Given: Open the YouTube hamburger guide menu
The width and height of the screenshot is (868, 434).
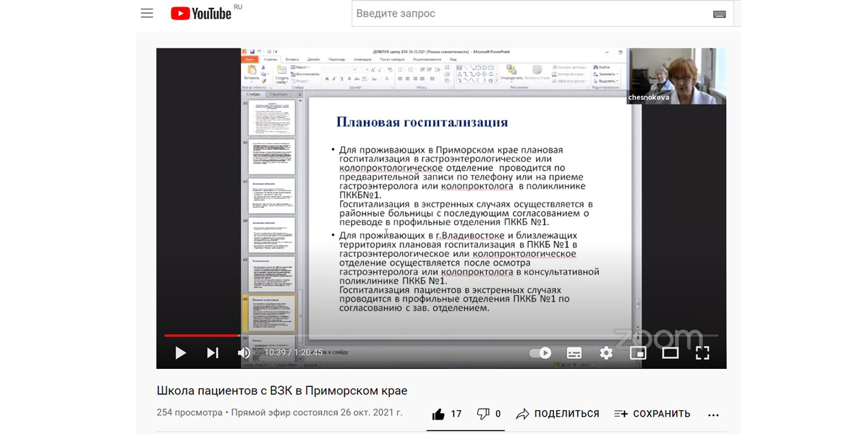Looking at the screenshot, I should [x=147, y=14].
